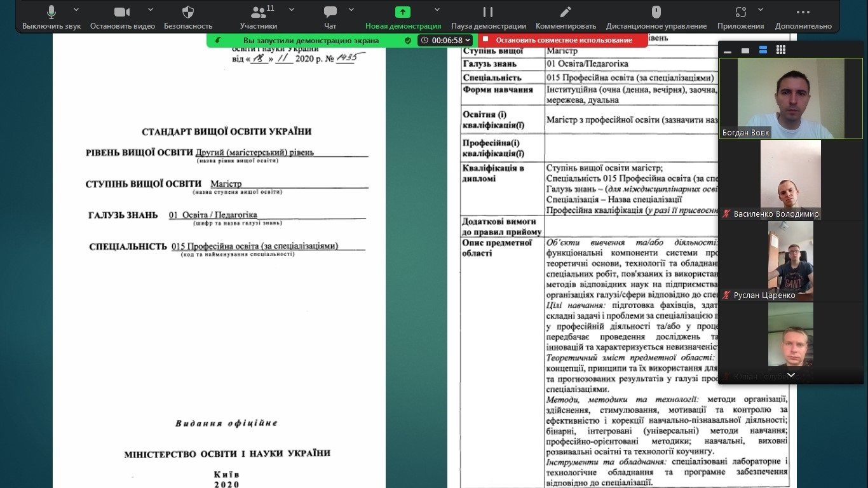
Task: Open the Приложения apps panel
Action: pyautogui.click(x=740, y=17)
